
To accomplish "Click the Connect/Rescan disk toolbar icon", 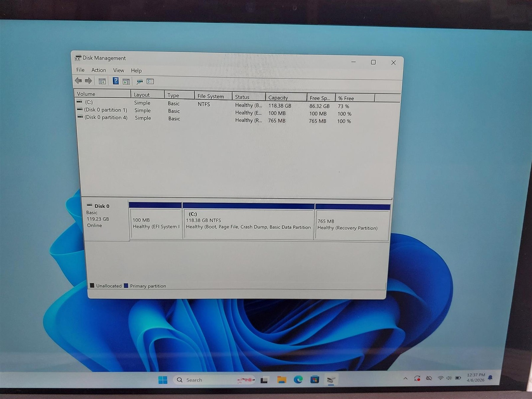I will 140,81.
